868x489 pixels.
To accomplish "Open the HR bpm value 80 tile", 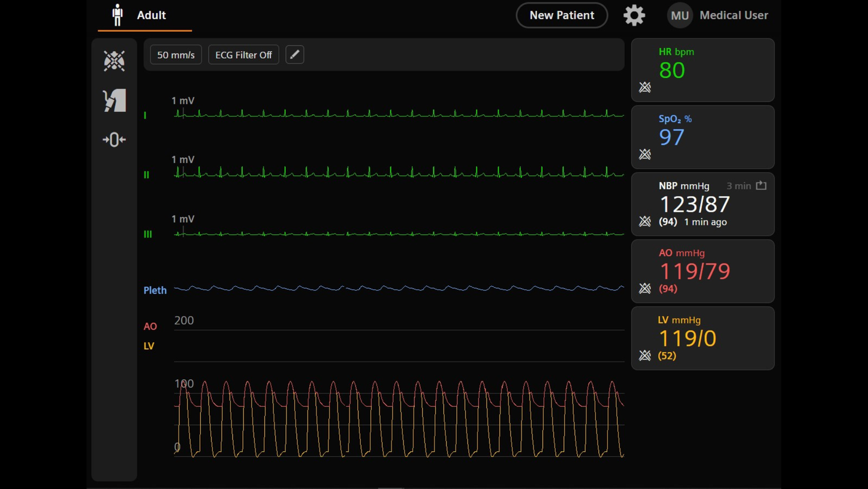I will tap(703, 70).
